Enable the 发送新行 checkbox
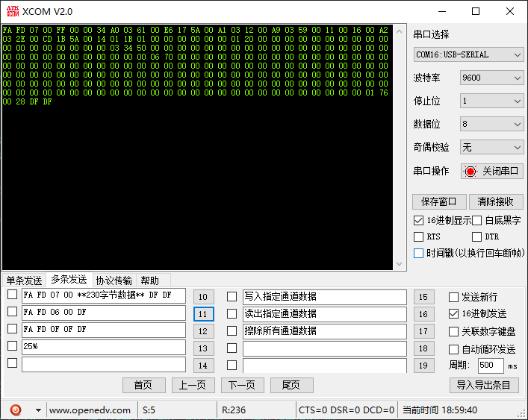 (453, 297)
